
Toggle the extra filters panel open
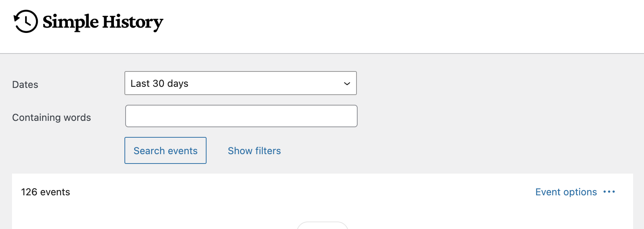254,150
